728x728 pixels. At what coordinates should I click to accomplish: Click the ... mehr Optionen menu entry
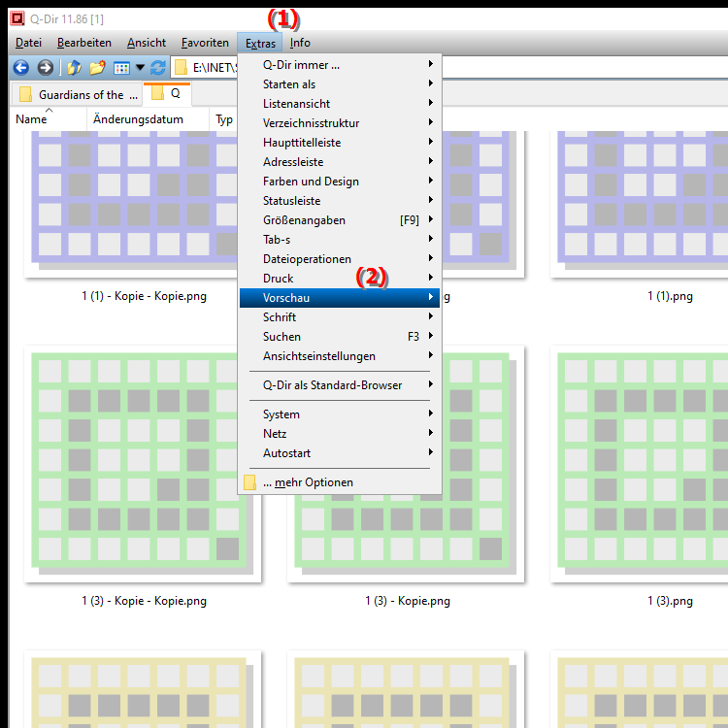(340, 482)
